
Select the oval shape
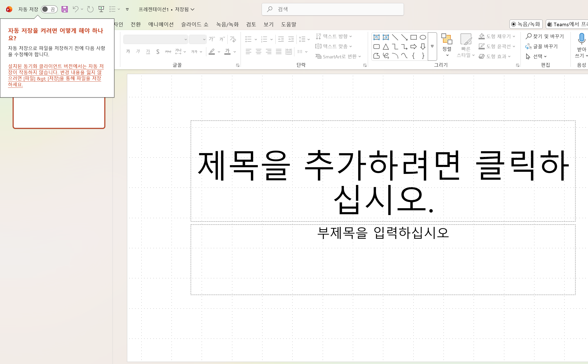[x=423, y=37]
